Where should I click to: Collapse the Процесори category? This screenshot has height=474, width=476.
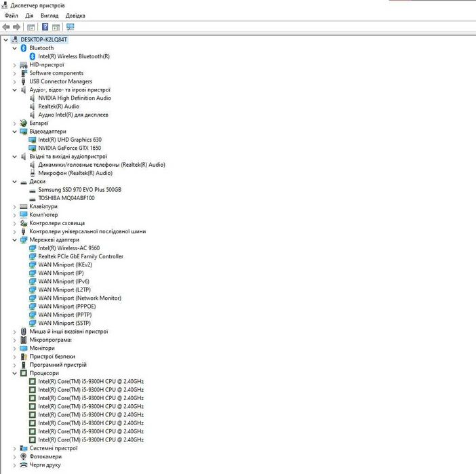point(14,373)
